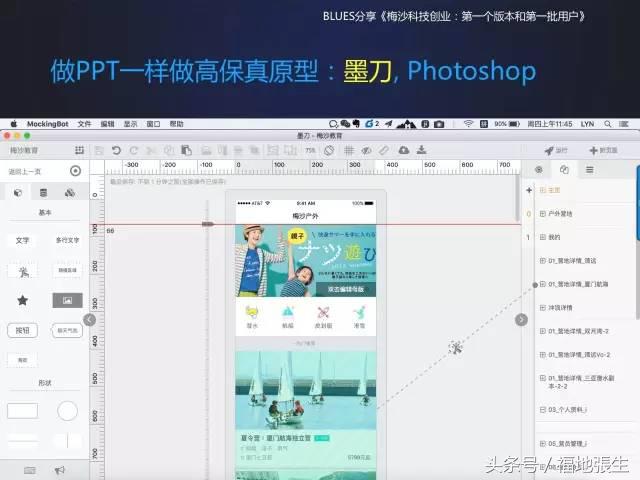Toggle the grid display icon
Screen dimensions: 640x480
349,150
